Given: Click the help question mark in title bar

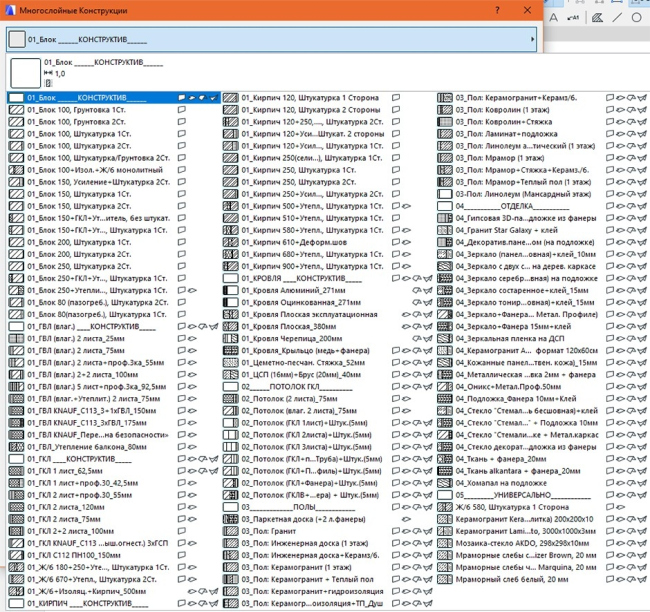Looking at the screenshot, I should pos(498,9).
